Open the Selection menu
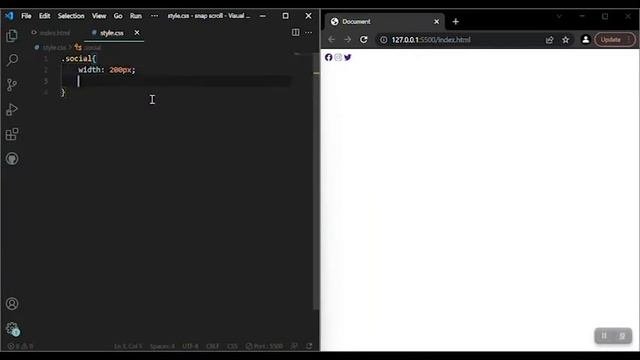 [71, 16]
